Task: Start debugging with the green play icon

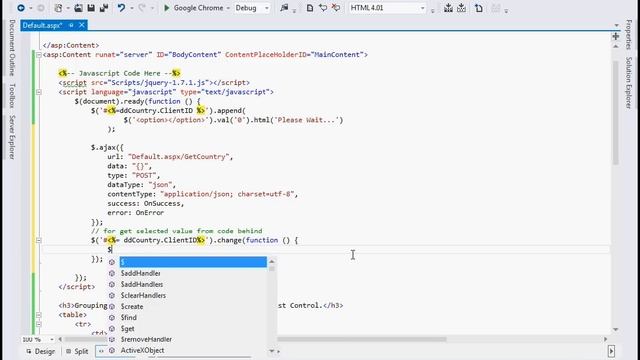Action: pyautogui.click(x=166, y=8)
